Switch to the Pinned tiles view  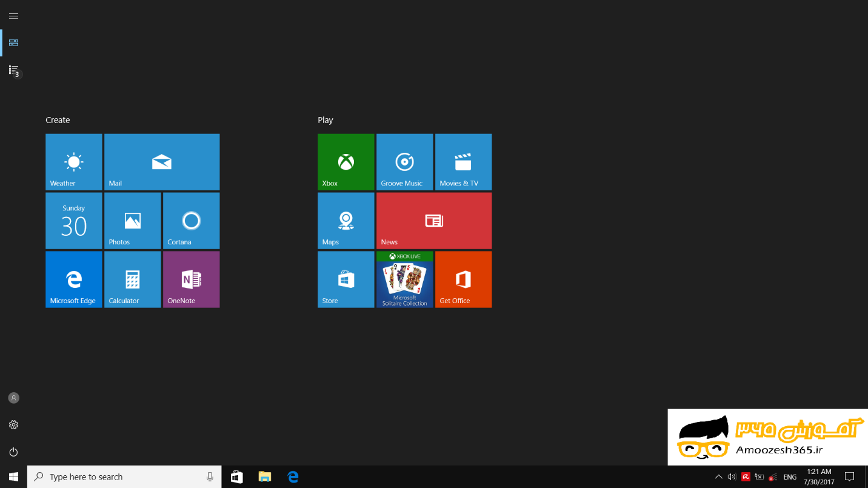pyautogui.click(x=13, y=42)
